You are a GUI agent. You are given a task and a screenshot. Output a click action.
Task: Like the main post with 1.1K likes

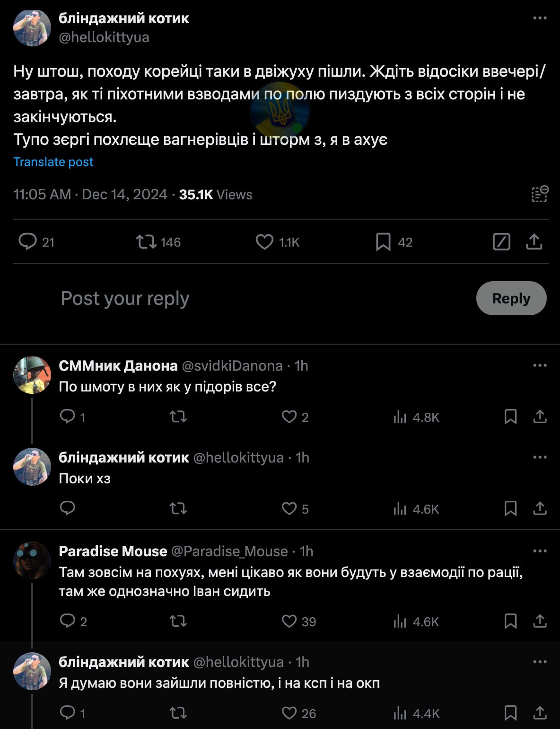[265, 242]
